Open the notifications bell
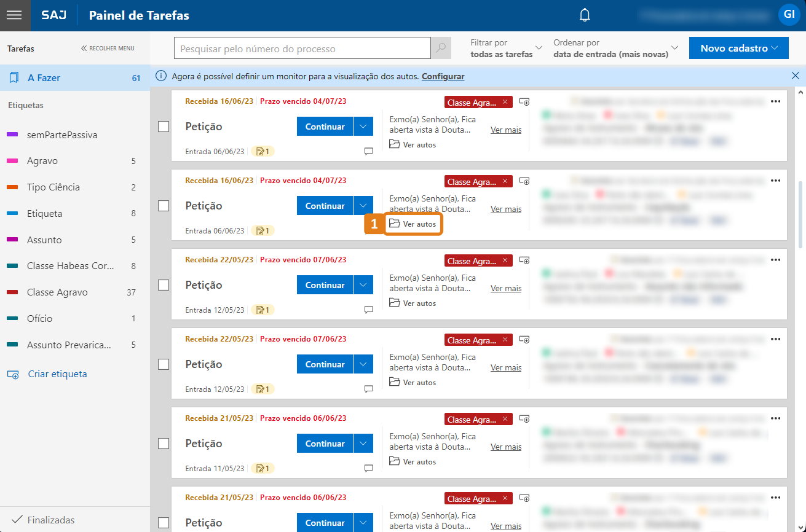Viewport: 806px width, 532px height. coord(585,15)
